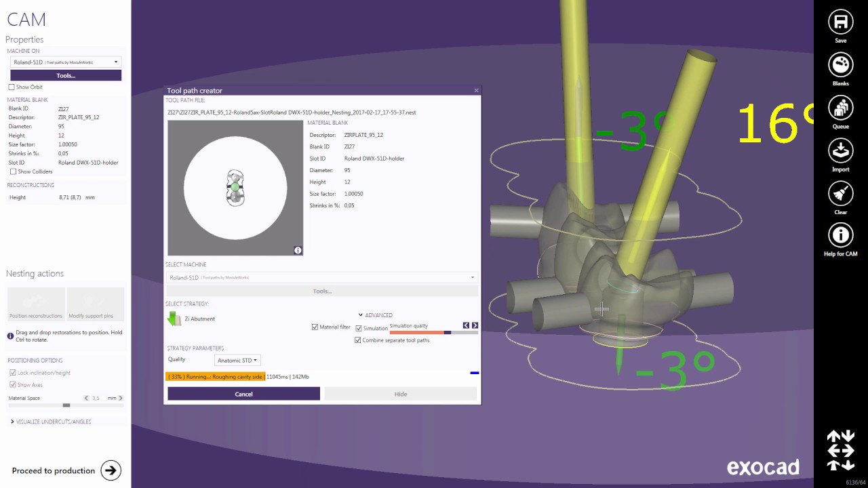
Task: Click the nesting blank preview thumbnail
Action: [x=235, y=188]
